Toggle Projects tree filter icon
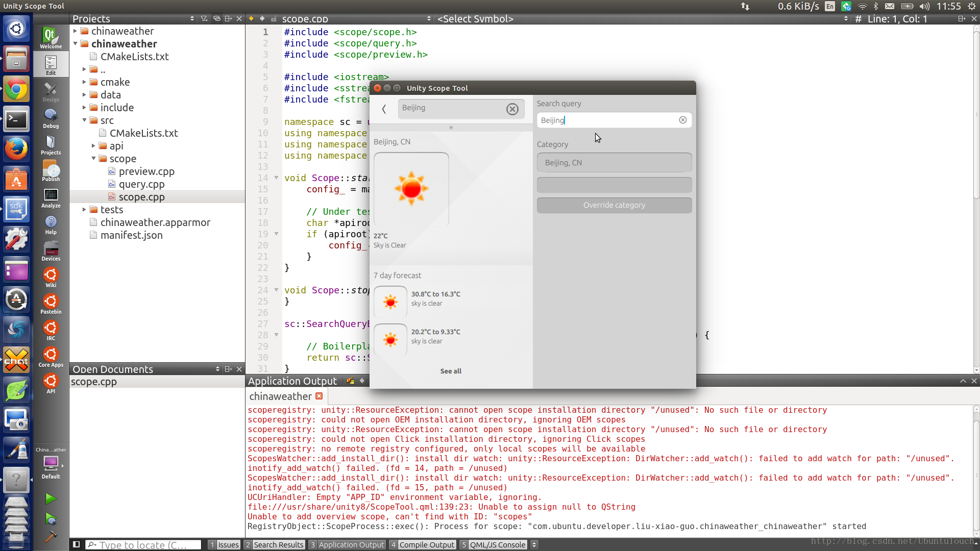980x551 pixels. [204, 18]
